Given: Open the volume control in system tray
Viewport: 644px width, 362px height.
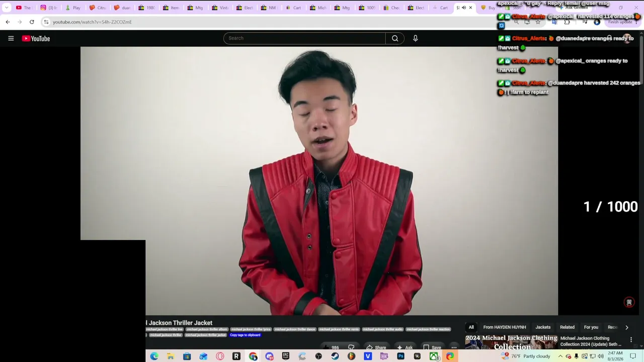Looking at the screenshot, I should pyautogui.click(x=601, y=356).
